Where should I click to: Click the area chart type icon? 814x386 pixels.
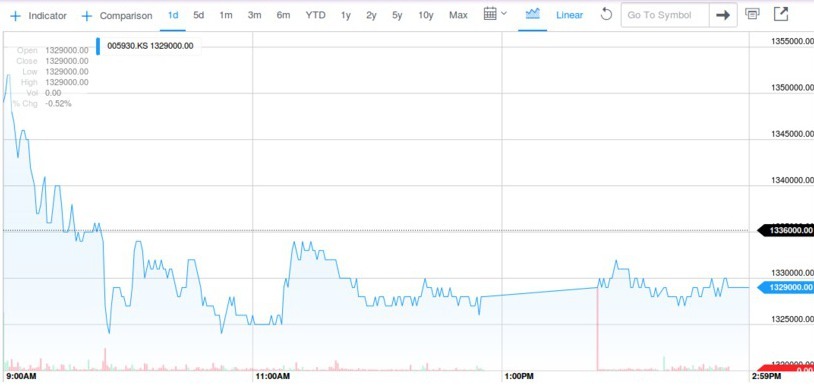[x=532, y=15]
